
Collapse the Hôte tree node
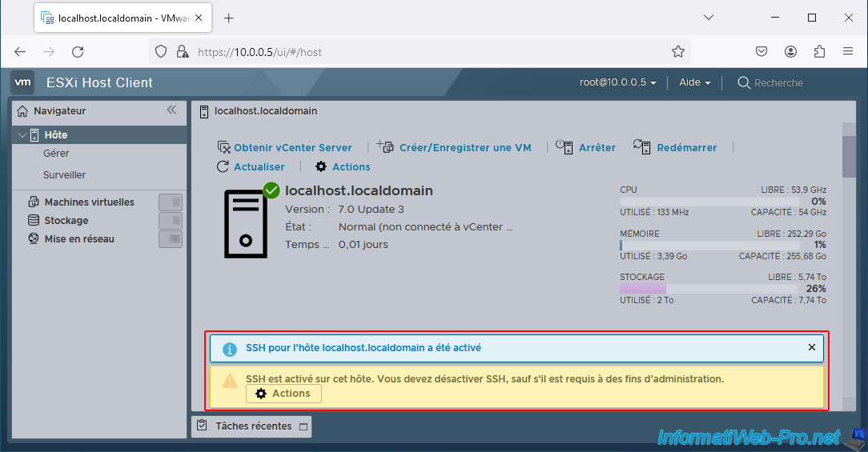point(22,135)
